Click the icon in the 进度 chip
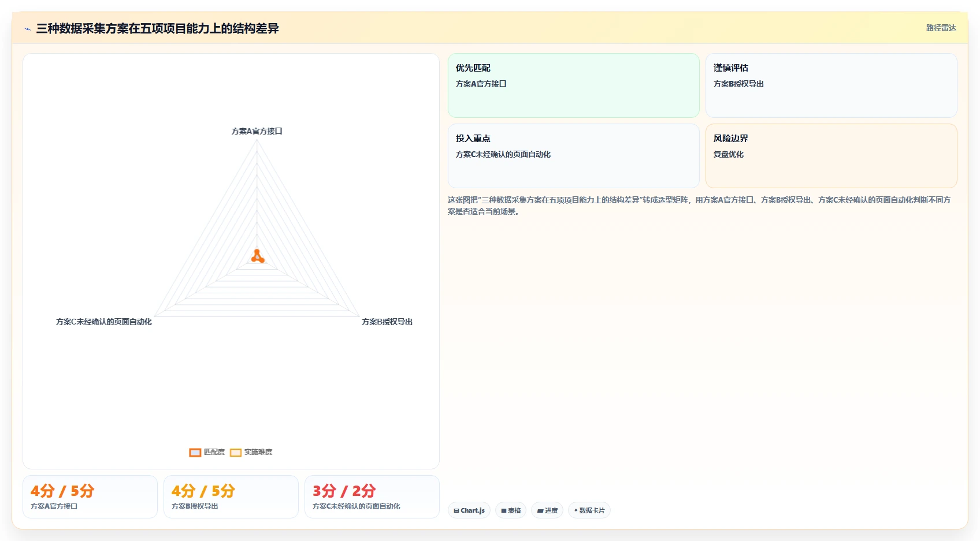980x541 pixels. coord(540,510)
